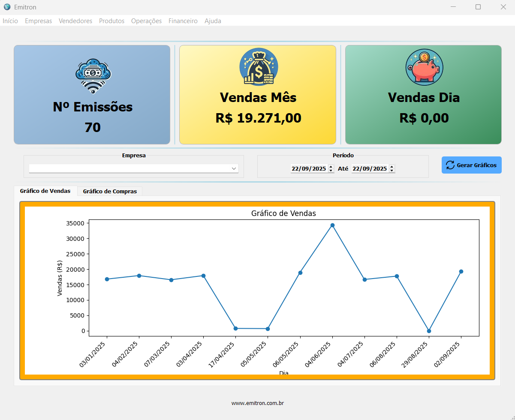
Task: Open the Operações menu
Action: point(146,21)
